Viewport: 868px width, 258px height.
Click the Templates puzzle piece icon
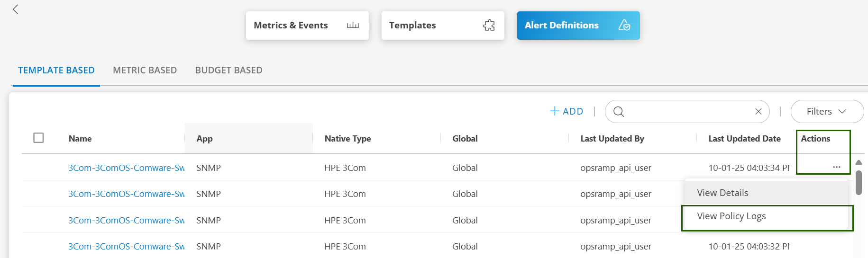tap(489, 26)
